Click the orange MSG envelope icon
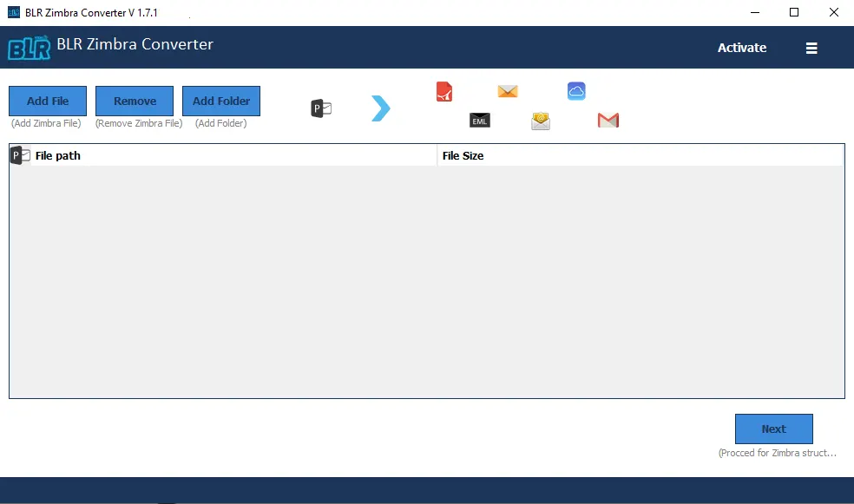This screenshot has height=504, width=854. point(507,91)
